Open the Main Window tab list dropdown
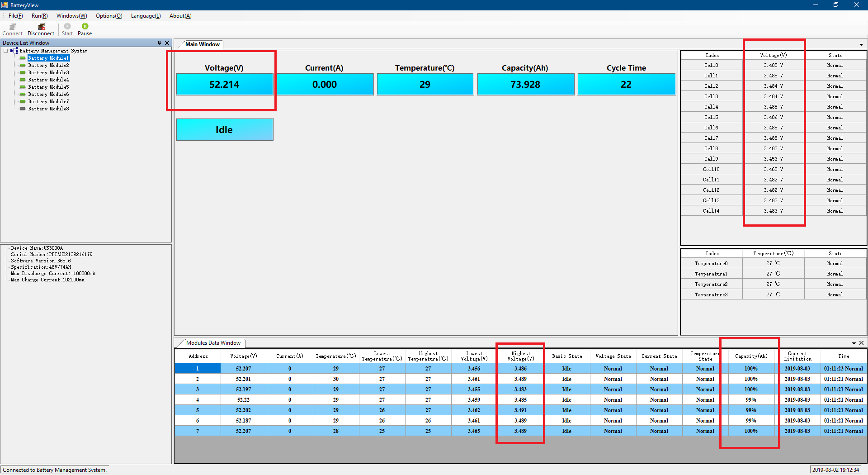The width and height of the screenshot is (868, 475). pos(861,45)
